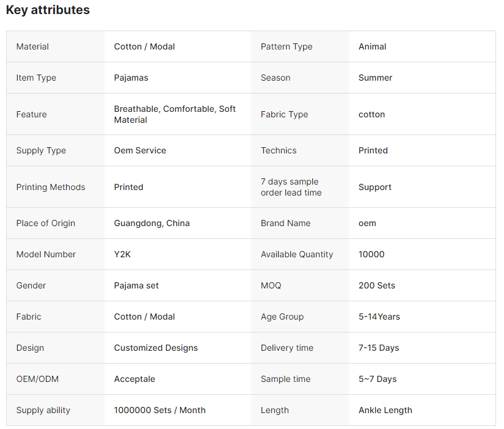Click the Pajamas item type value
Image resolution: width=504 pixels, height=429 pixels.
pos(131,78)
